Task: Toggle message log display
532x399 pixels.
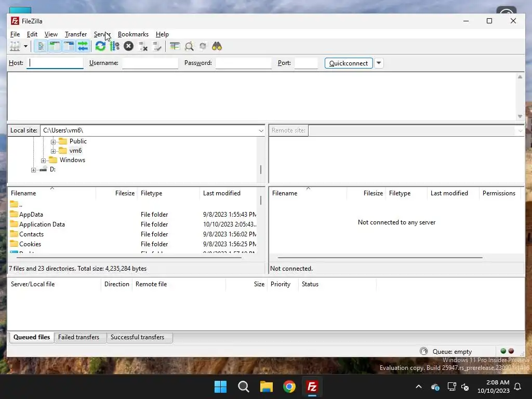Action: [x=41, y=46]
